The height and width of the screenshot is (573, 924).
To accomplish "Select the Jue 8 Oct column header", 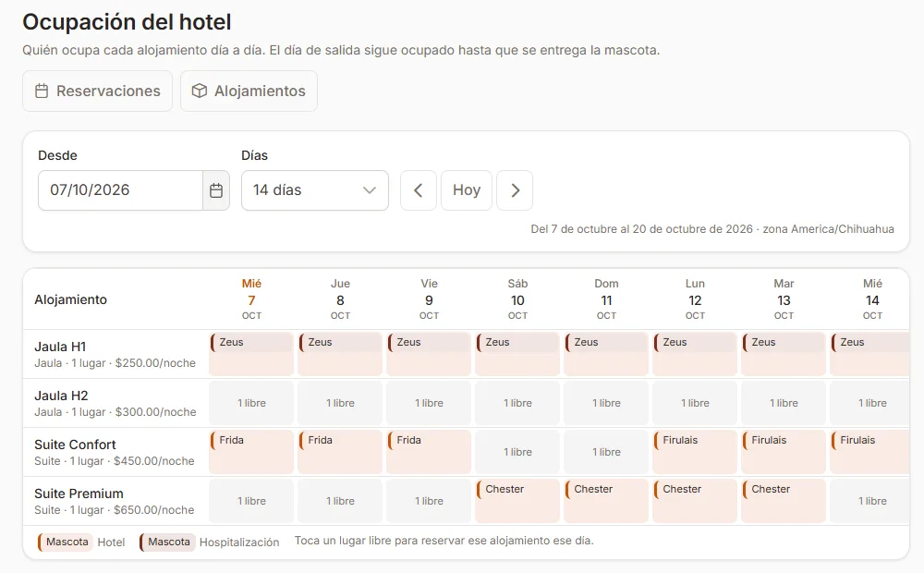I will (x=340, y=299).
